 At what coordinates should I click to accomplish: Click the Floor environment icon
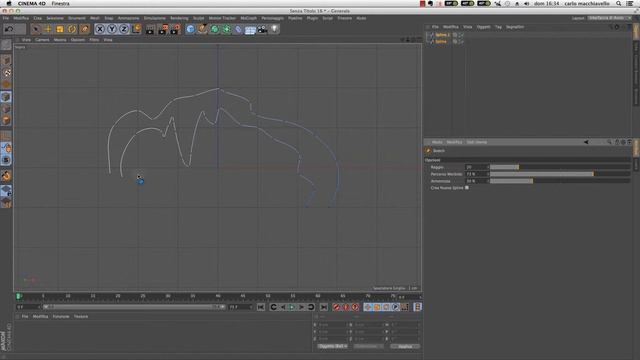[250, 29]
